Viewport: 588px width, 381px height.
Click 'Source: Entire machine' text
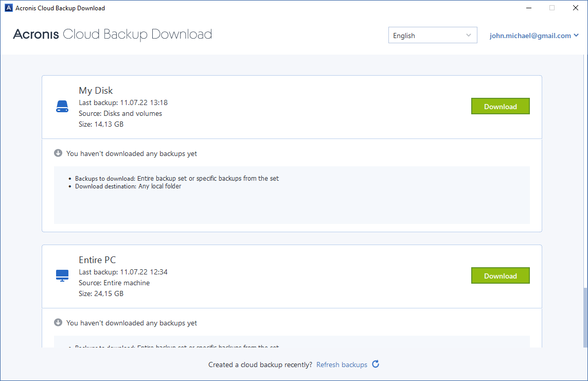click(114, 283)
